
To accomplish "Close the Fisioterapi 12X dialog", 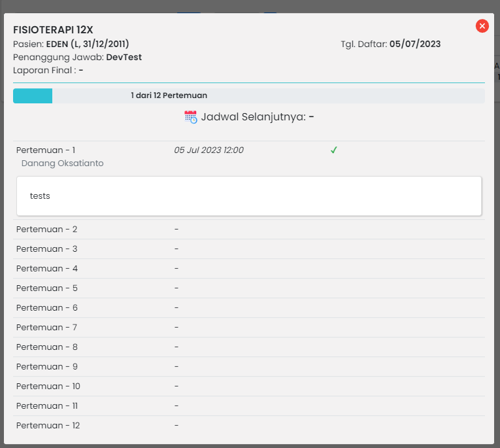I will coord(482,26).
